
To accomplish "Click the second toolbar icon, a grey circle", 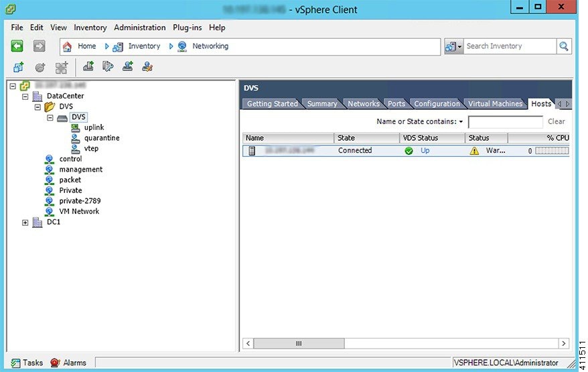I will pos(40,67).
